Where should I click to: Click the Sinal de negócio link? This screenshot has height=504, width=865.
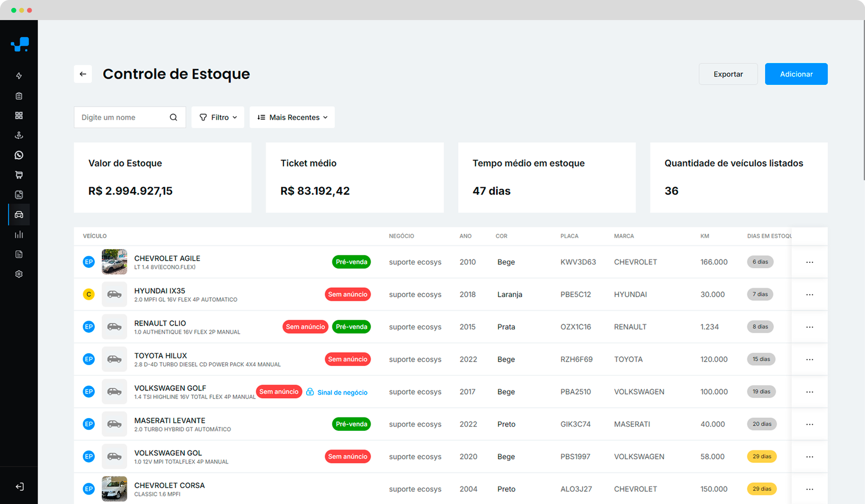[x=337, y=392]
